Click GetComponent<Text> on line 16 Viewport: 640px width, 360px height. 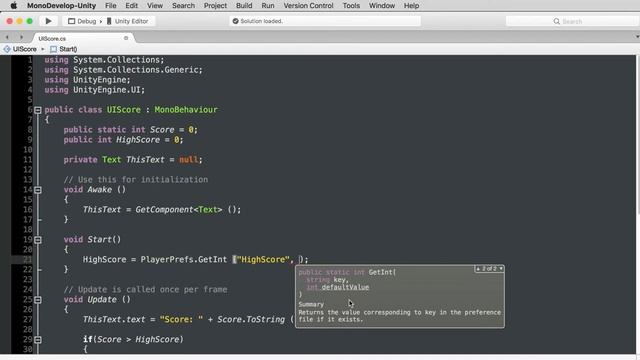[x=179, y=210]
